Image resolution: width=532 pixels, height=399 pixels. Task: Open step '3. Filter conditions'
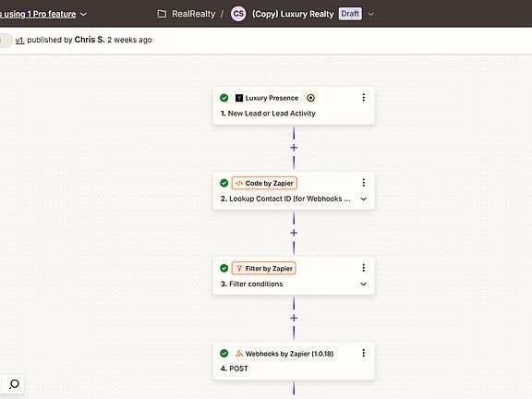[x=251, y=284]
